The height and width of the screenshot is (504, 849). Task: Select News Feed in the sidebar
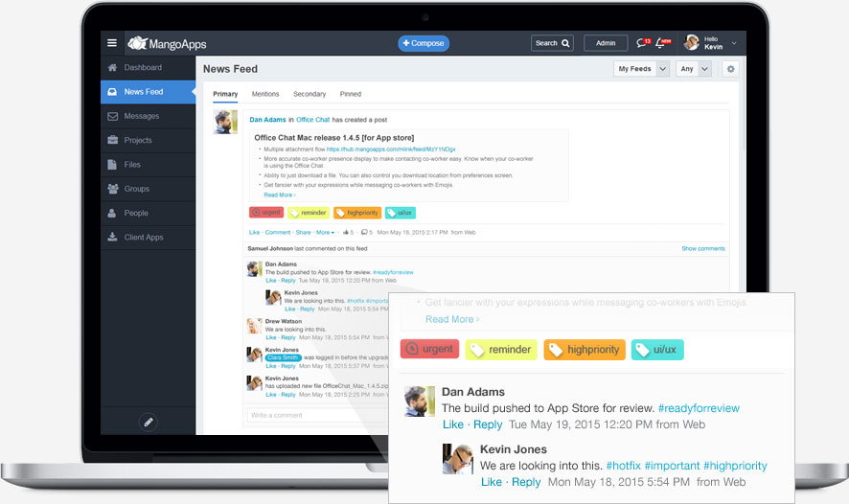click(x=148, y=91)
